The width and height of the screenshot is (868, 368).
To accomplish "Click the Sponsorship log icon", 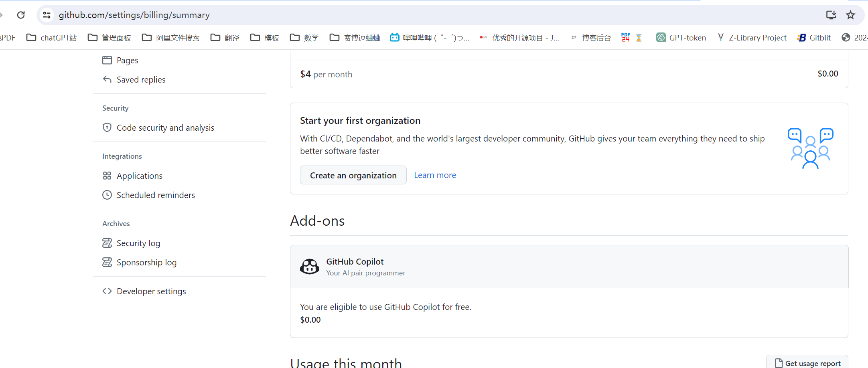I will pos(107,262).
